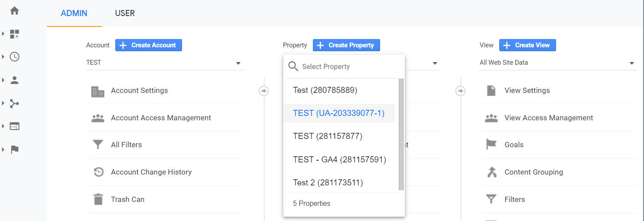Choose the TEST - GA4 (281157591) property

(339, 159)
